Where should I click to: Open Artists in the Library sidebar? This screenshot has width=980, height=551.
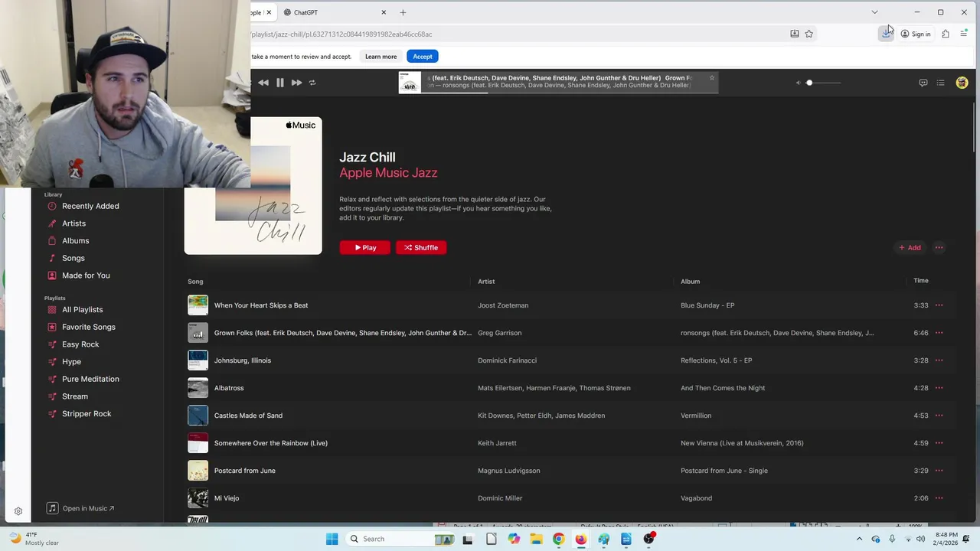click(x=74, y=223)
